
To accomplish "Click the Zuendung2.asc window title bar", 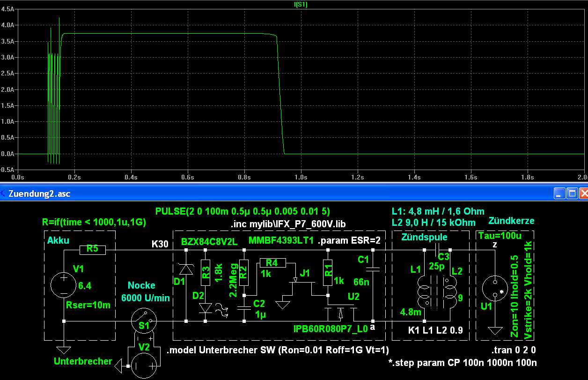I will (x=281, y=193).
